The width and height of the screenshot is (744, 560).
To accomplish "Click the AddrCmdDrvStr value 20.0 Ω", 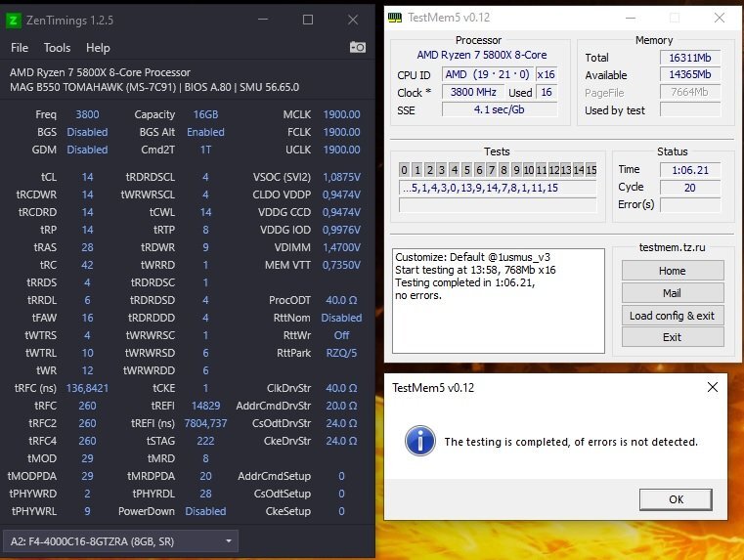I will [x=341, y=406].
